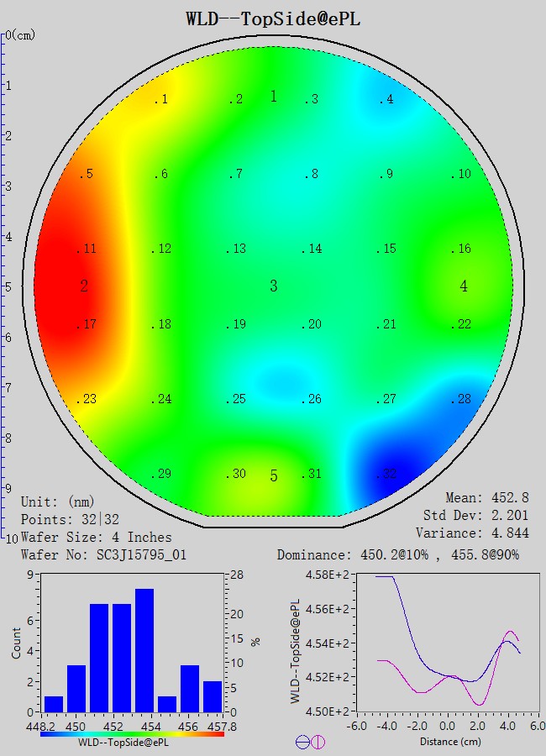Viewport: 546px width, 756px height.
Task: Click the tallest histogram bar near 454
Action: (x=144, y=650)
